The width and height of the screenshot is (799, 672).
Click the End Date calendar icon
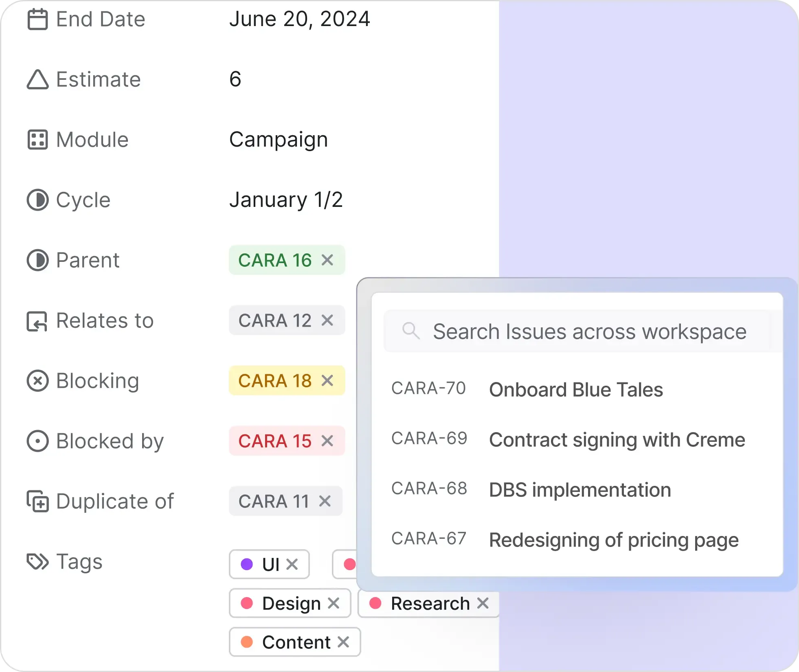37,19
